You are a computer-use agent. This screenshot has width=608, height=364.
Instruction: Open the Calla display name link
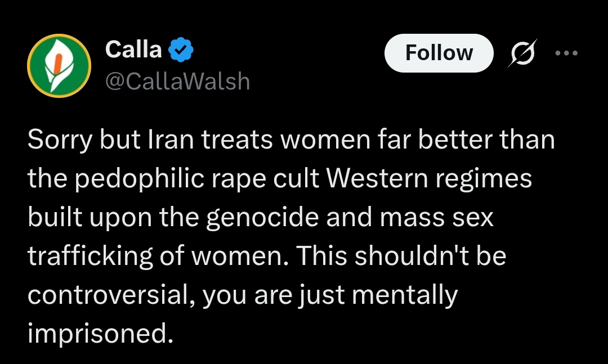pyautogui.click(x=133, y=50)
